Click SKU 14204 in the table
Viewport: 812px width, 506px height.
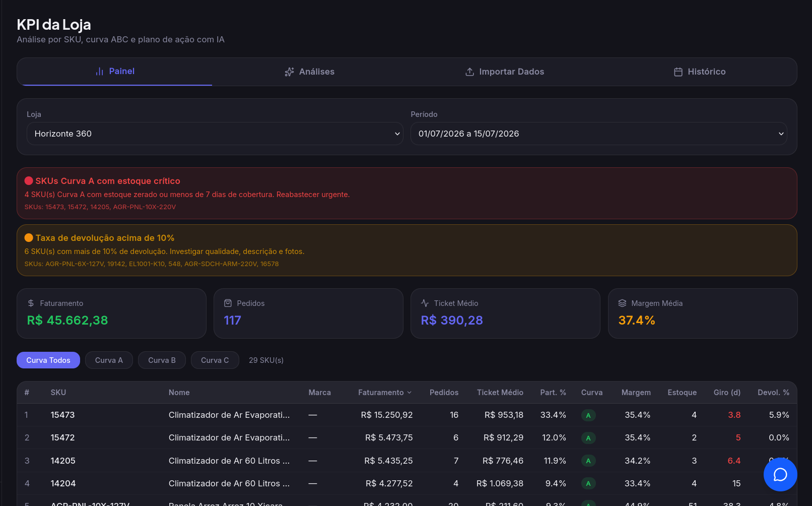[x=63, y=484]
